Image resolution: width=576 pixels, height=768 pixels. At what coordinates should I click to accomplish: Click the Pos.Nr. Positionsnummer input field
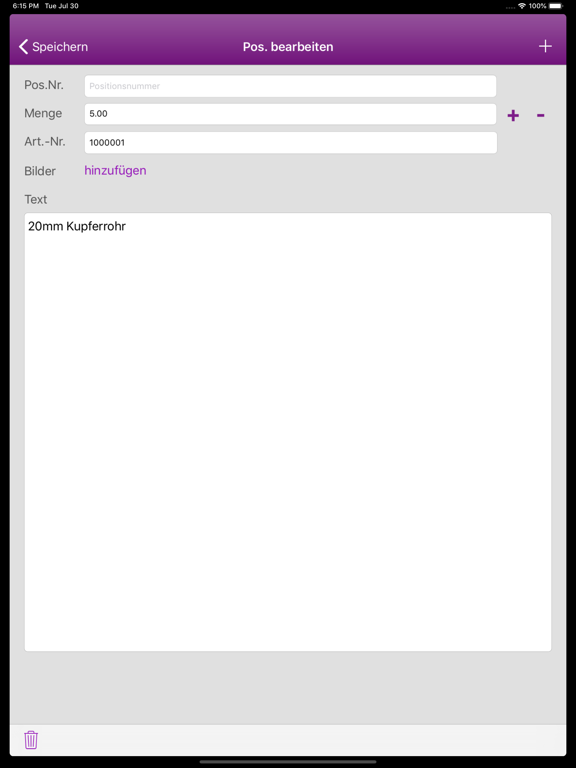click(290, 86)
